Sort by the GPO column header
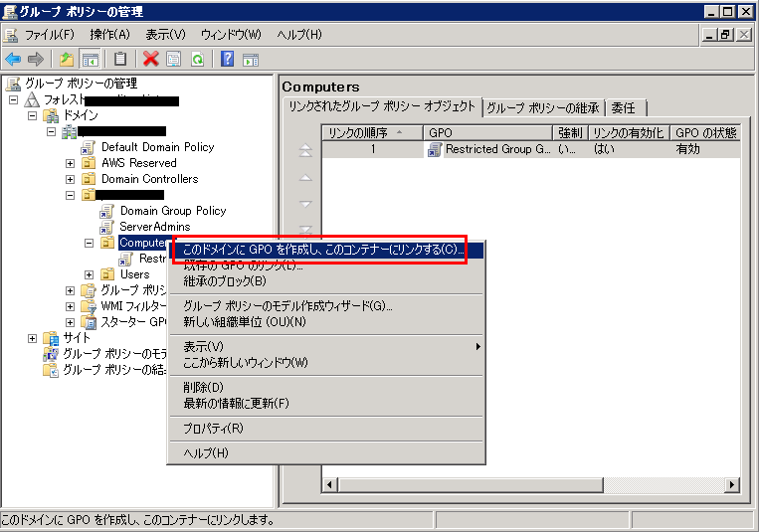 point(487,132)
